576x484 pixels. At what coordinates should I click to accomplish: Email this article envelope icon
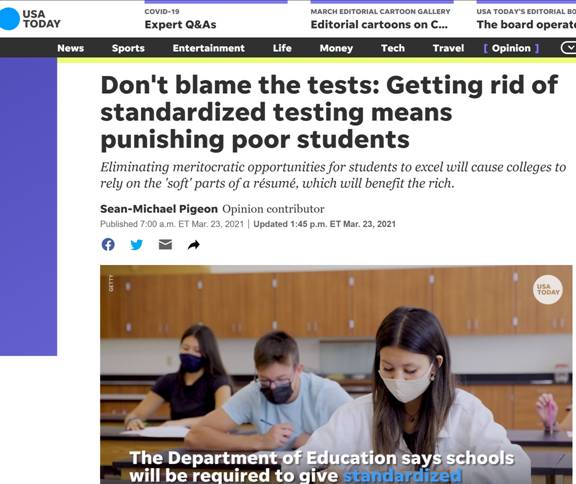point(165,245)
